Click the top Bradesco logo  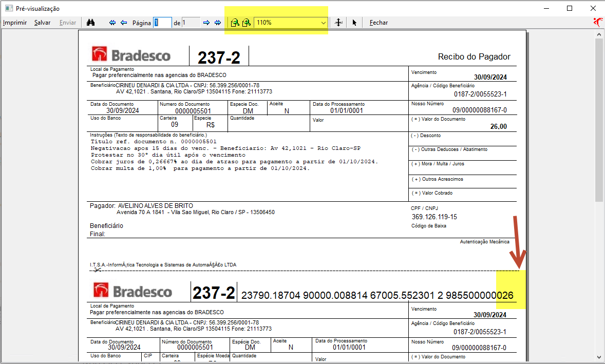(x=131, y=55)
